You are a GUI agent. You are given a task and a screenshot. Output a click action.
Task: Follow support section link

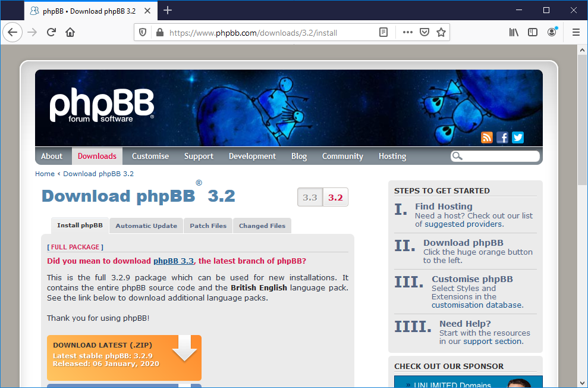[492, 342]
